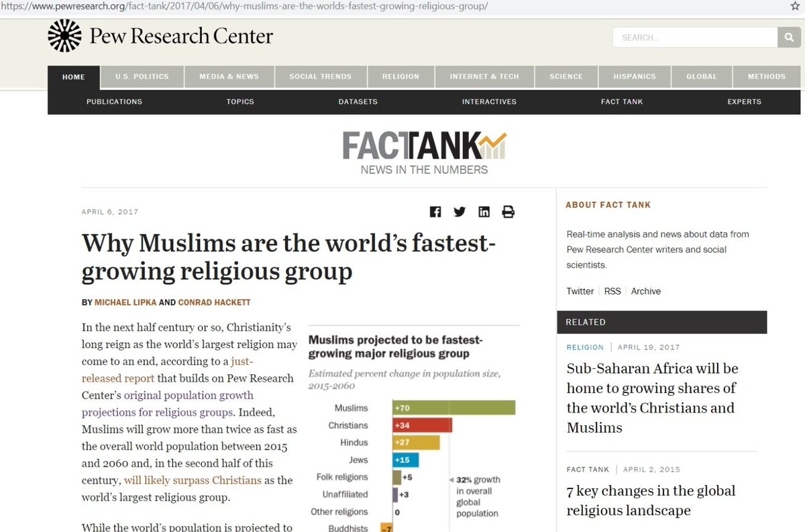Viewport: 805px width, 532px height.
Task: Open the Fact Tank Twitter link
Action: pos(580,291)
